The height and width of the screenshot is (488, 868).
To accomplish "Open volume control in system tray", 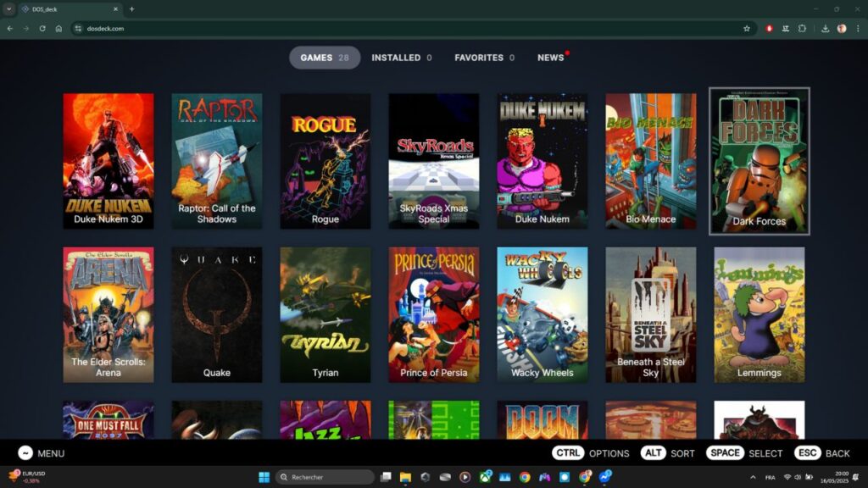I will tap(798, 477).
